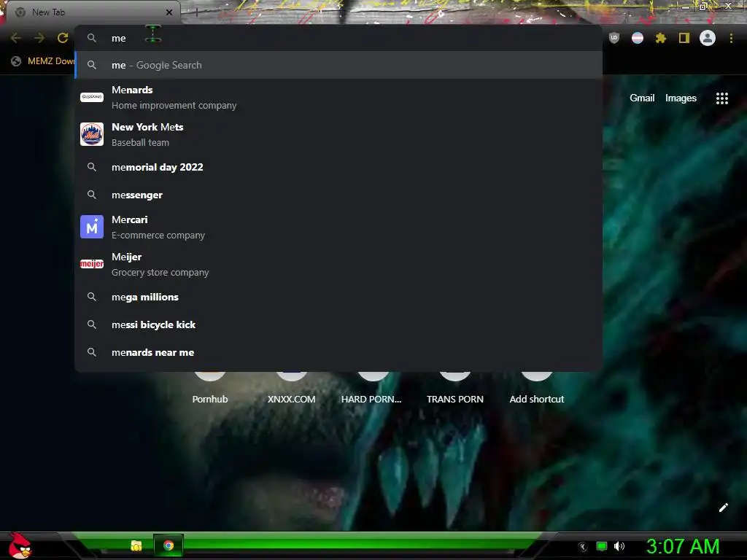Select 'me - Google Search' suggestion
This screenshot has width=747, height=560.
pos(338,65)
